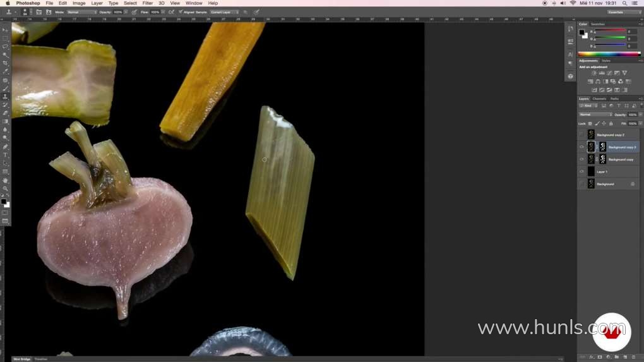The image size is (644, 362).
Task: Select the Horizontal Type tool
Action: point(5,155)
